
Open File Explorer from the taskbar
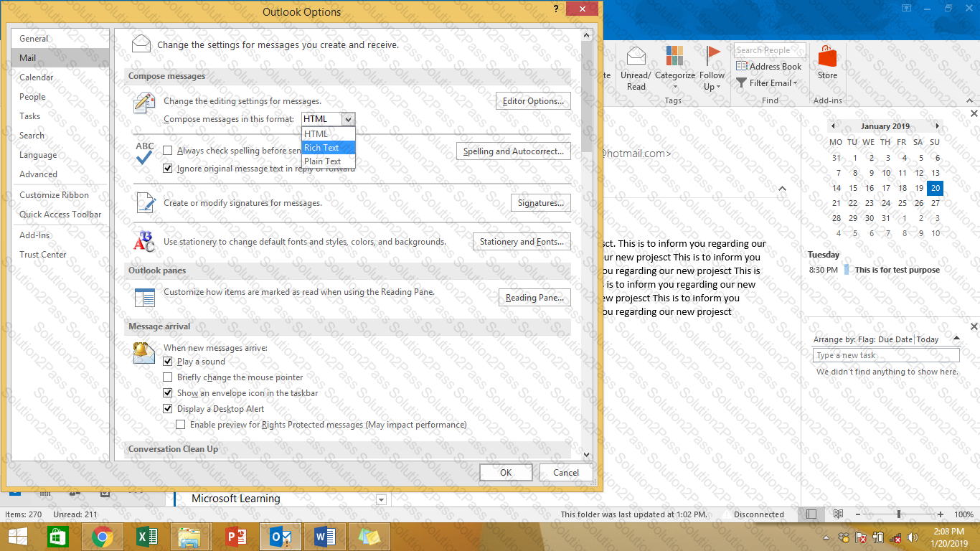pyautogui.click(x=190, y=537)
